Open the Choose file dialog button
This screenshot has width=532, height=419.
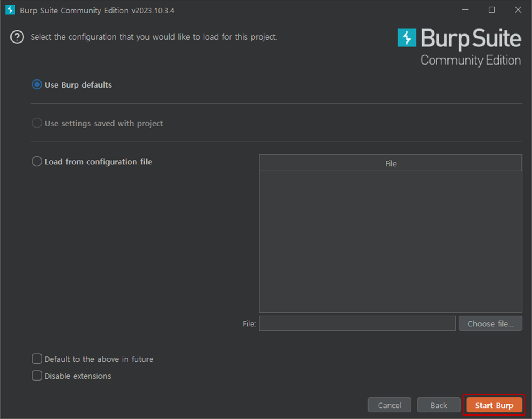click(490, 323)
